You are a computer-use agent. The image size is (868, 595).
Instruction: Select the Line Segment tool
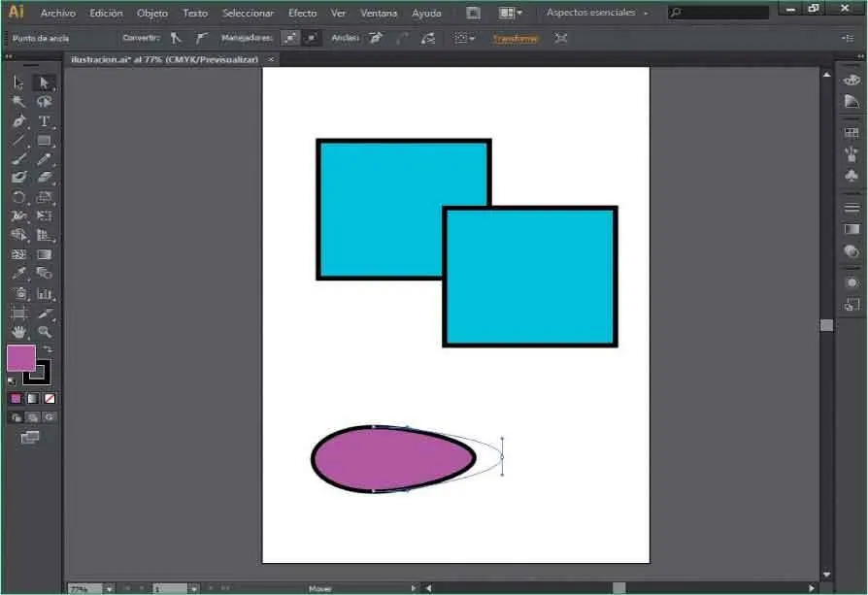(x=18, y=141)
